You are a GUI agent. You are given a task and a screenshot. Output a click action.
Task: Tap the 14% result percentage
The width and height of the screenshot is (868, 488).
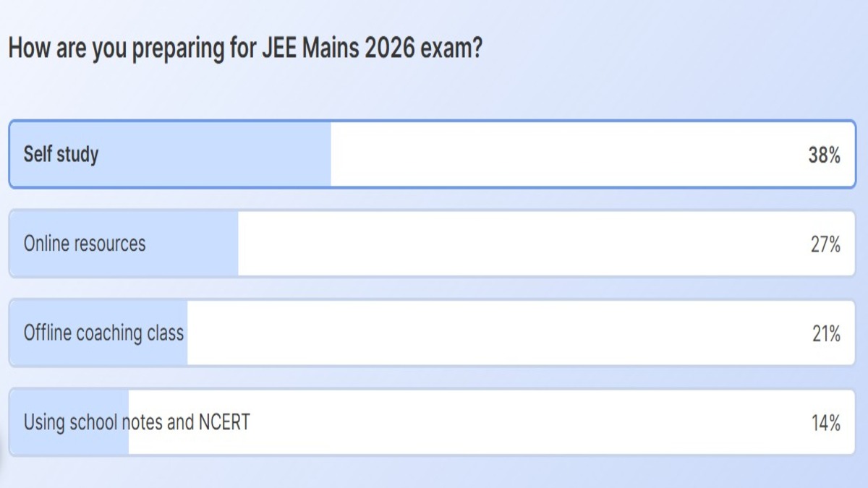coord(825,423)
